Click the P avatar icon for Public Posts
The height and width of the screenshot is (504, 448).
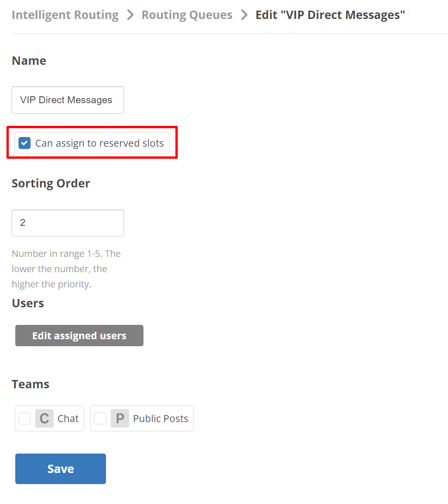pos(120,418)
